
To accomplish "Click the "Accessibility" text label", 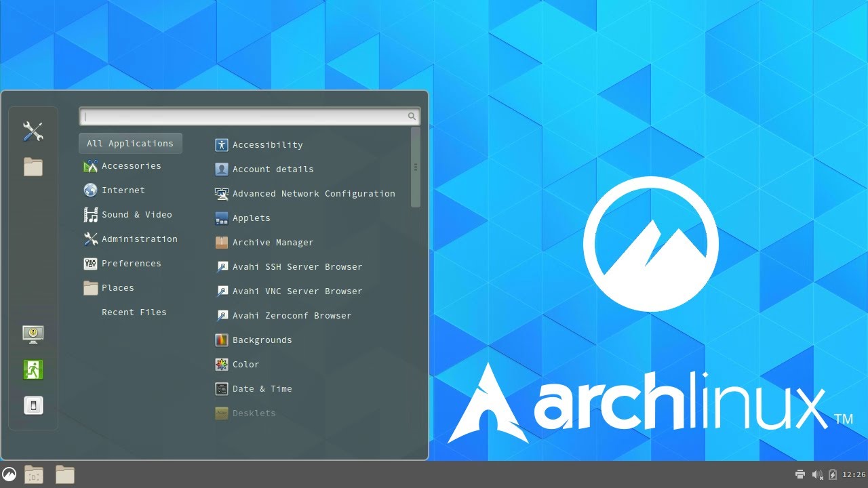I will click(267, 144).
